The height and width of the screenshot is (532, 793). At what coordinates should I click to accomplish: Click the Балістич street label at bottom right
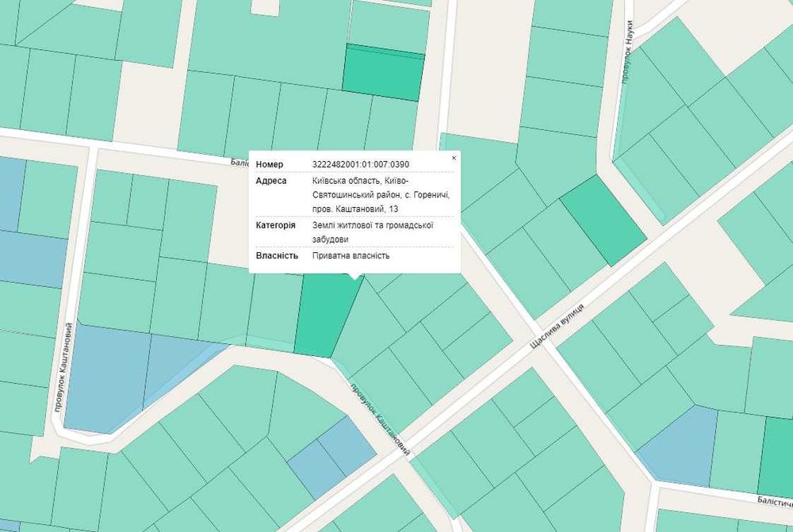point(774,501)
